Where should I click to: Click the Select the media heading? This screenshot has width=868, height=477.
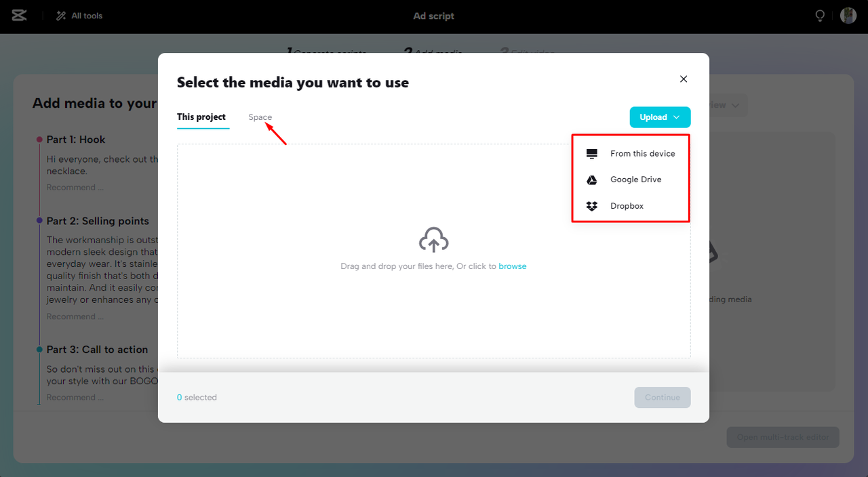(x=293, y=83)
